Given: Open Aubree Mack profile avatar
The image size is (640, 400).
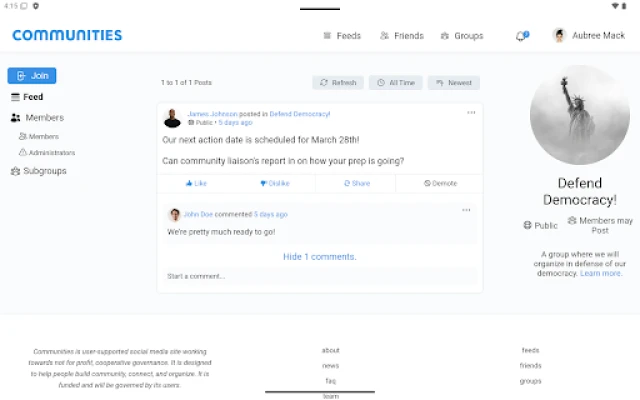Looking at the screenshot, I should click(559, 36).
